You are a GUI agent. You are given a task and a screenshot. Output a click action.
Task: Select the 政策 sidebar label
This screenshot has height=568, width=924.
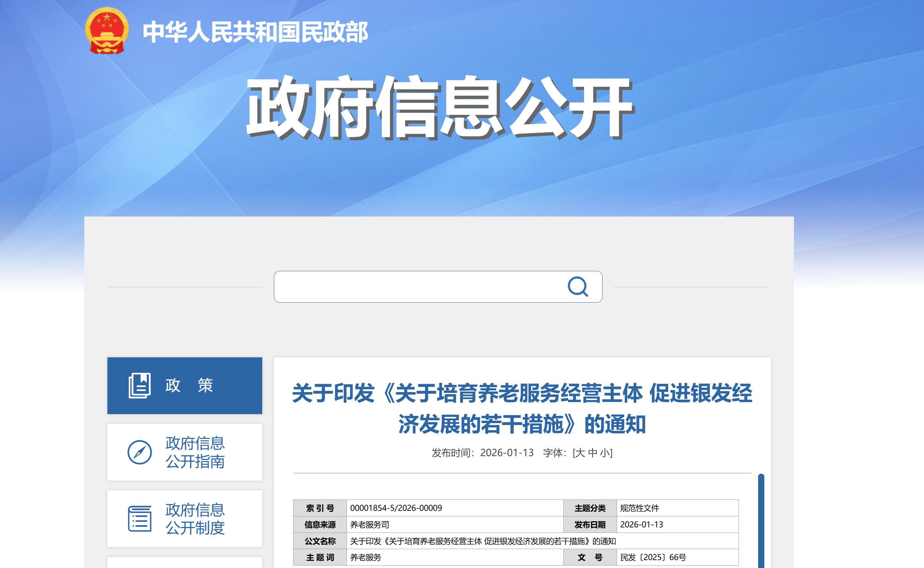tap(189, 386)
